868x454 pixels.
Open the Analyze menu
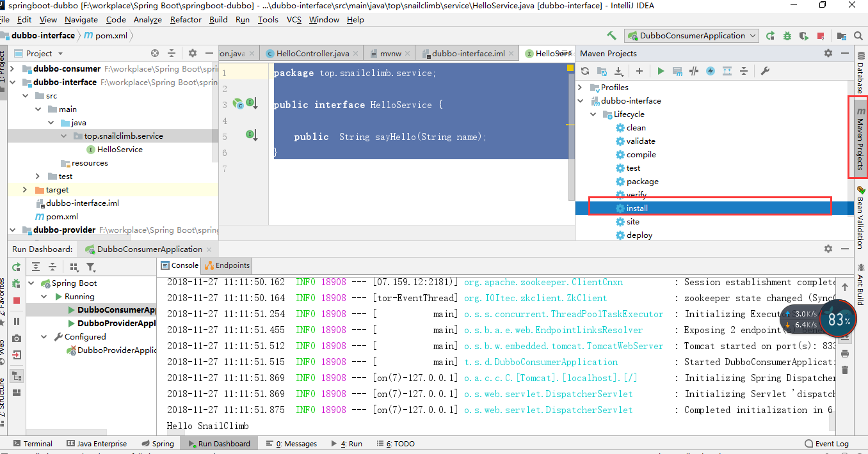click(x=148, y=20)
